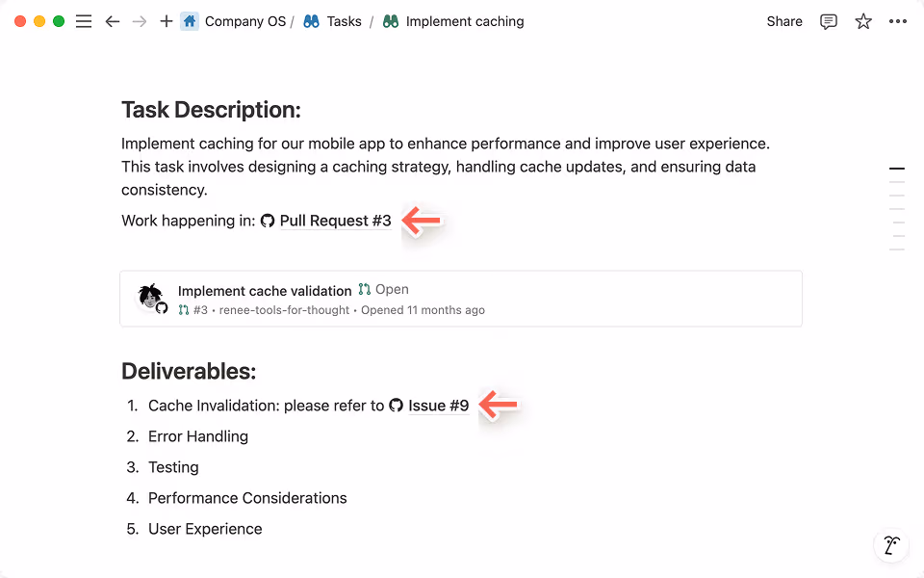Image resolution: width=924 pixels, height=578 pixels.
Task: Click the Implement caching breadcrumb
Action: coord(462,20)
